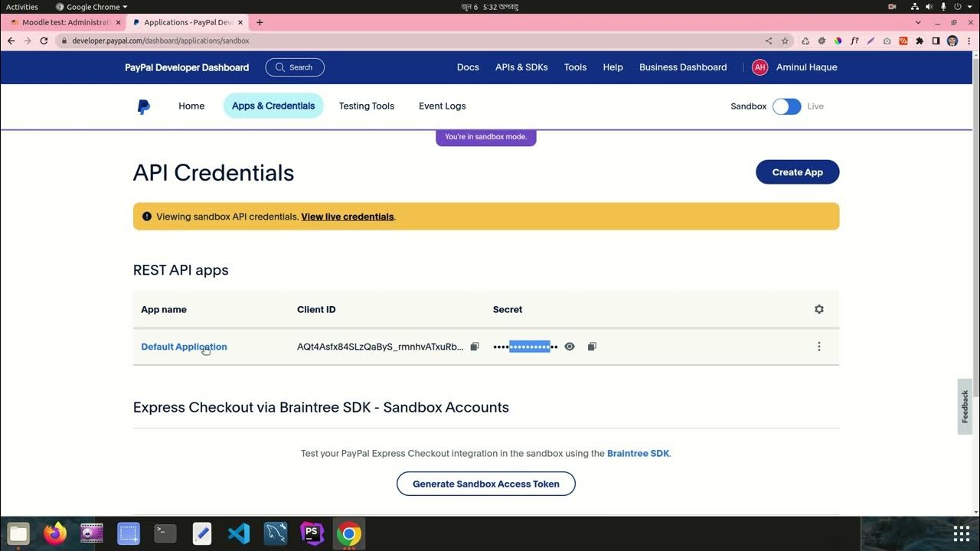Switch the Sandbox/Live toggle

click(x=786, y=106)
